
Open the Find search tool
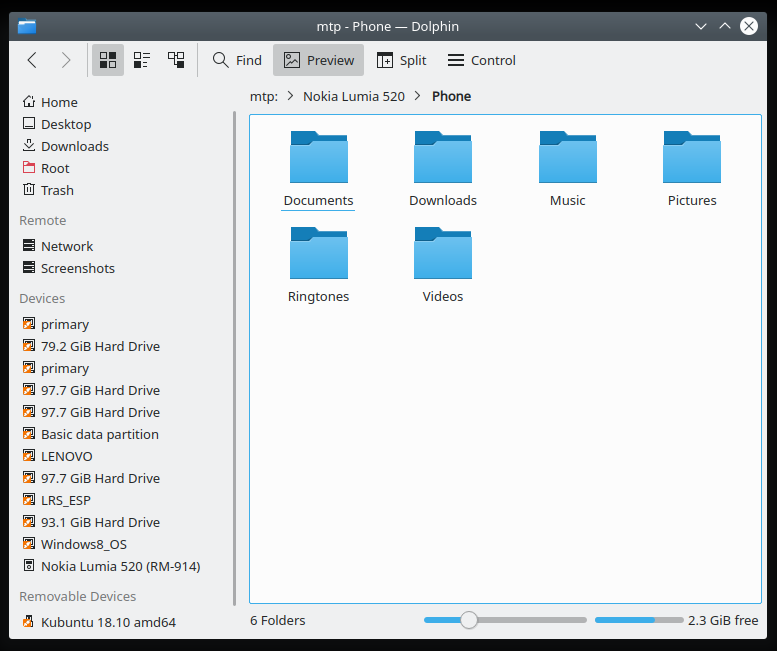(x=237, y=60)
